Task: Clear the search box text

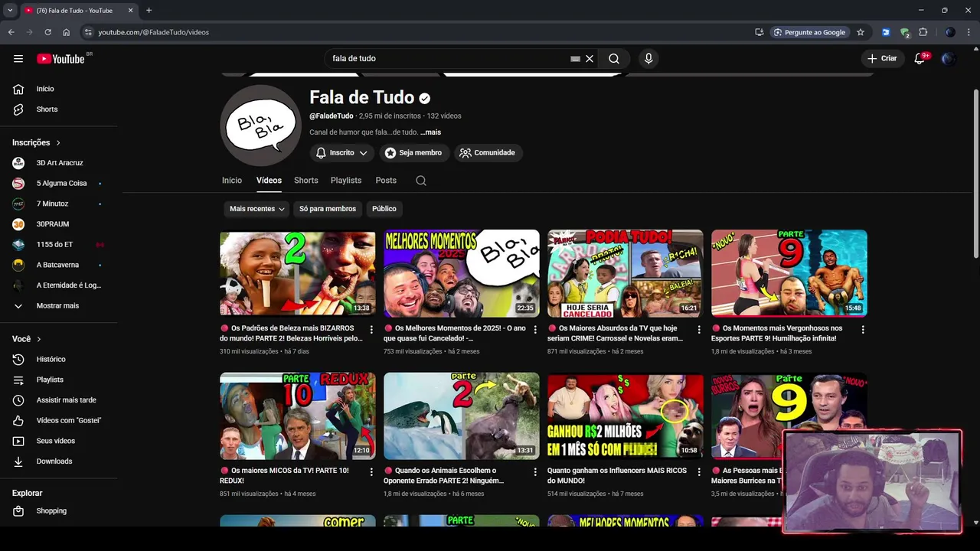Action: pyautogui.click(x=590, y=58)
